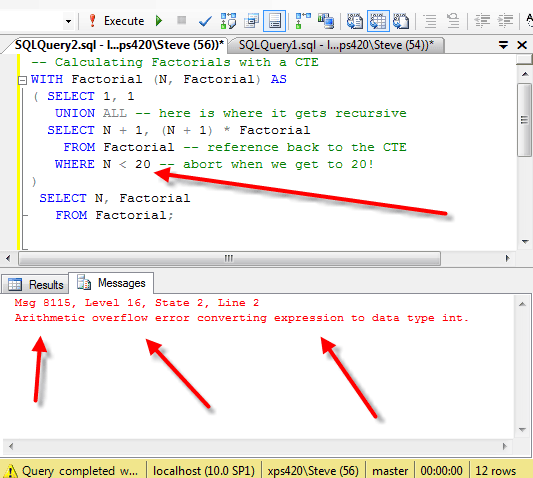The image size is (533, 478).
Task: Open the active files list dropdown
Action: 503,45
